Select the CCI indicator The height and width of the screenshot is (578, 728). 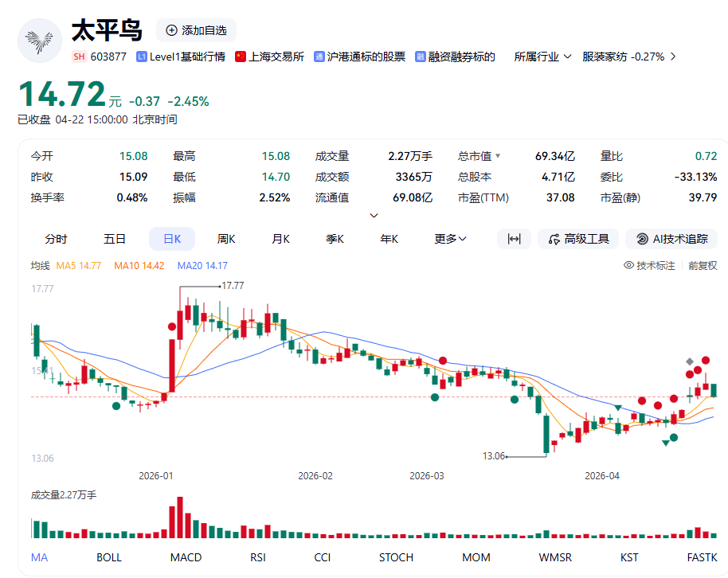323,557
